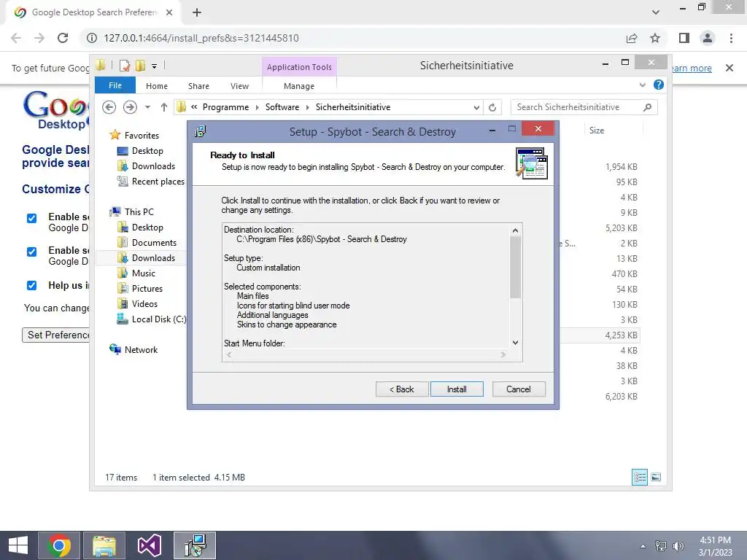Click right arrow of summary horizontal scrollbar
Viewport: 747px width, 560px height.
(503, 354)
